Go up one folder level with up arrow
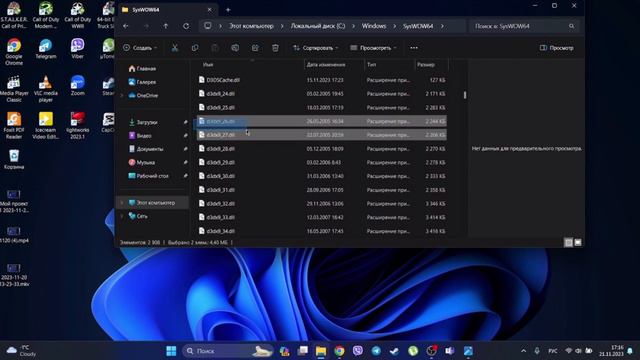 tap(166, 26)
